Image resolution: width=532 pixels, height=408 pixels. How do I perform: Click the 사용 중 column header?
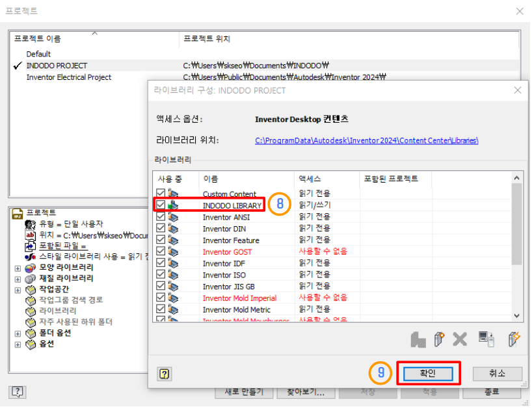pos(176,179)
